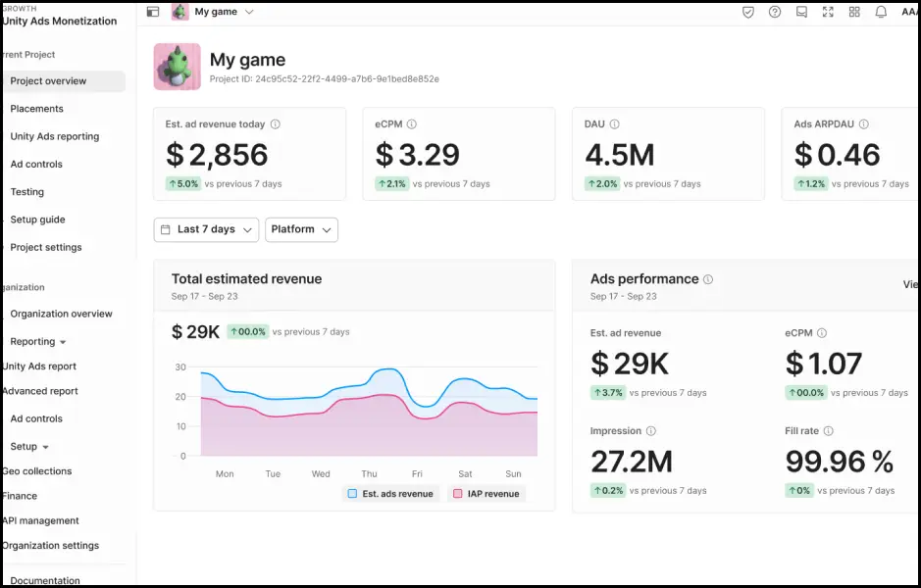Open the apps grid icon
Viewport: 921px width, 588px height.
click(854, 12)
